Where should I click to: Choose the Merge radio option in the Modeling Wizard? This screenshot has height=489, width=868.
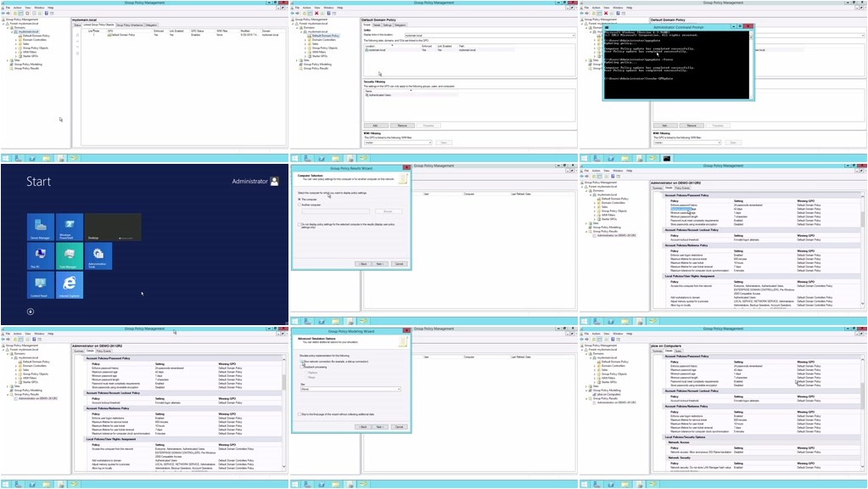[x=305, y=378]
